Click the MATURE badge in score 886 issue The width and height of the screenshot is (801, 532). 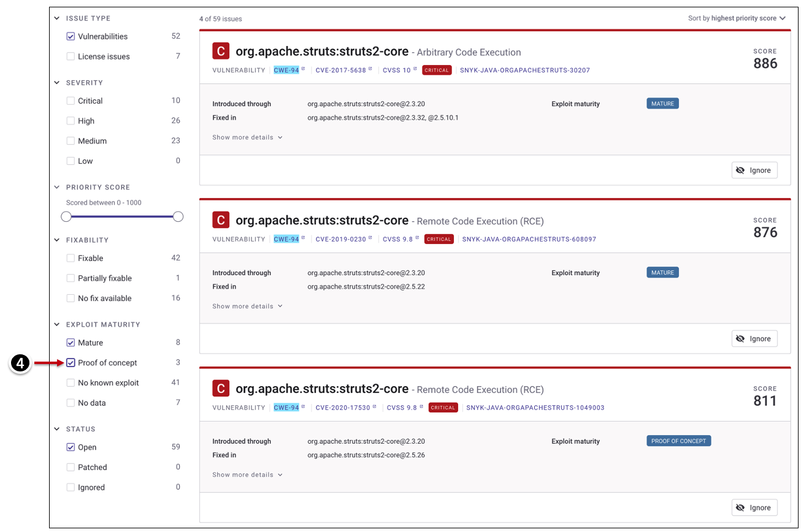662,104
